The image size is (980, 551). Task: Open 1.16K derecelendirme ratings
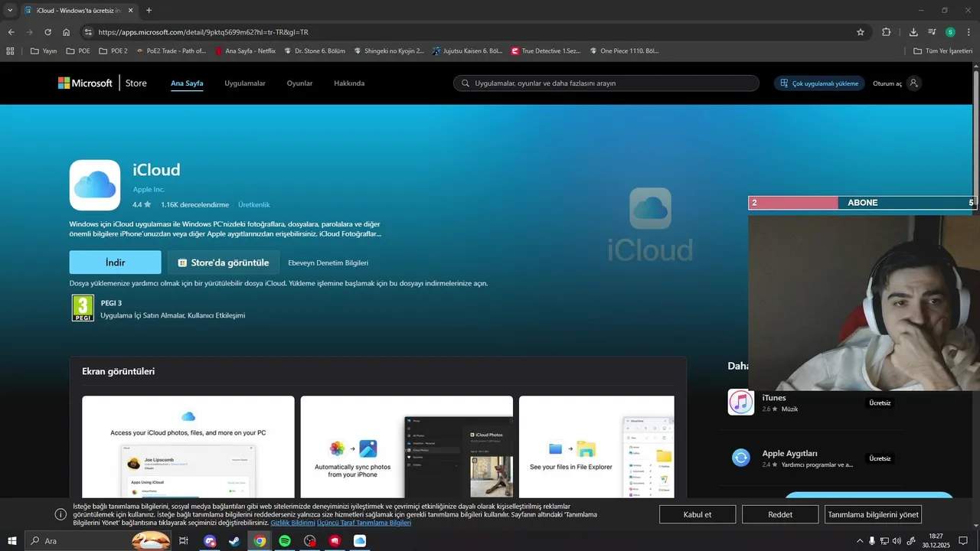tap(194, 205)
